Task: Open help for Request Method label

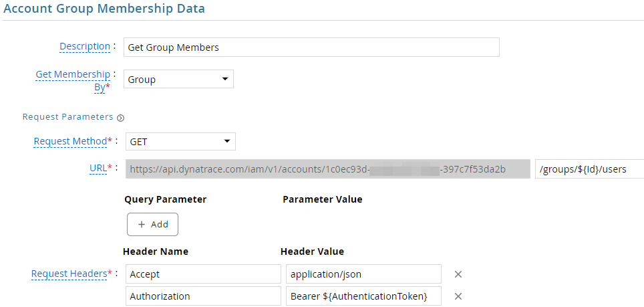Action: [x=70, y=141]
